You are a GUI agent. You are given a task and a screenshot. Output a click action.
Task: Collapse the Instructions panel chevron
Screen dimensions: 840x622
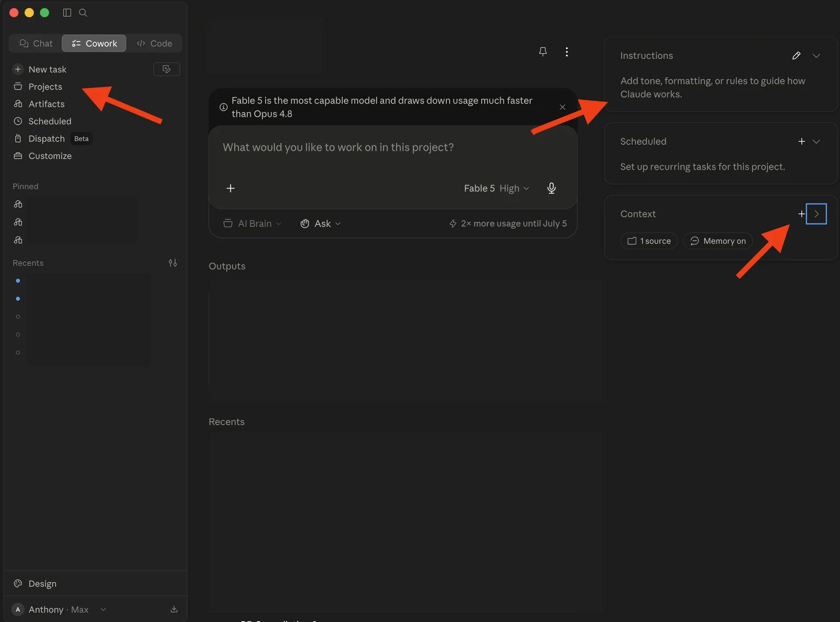(816, 56)
